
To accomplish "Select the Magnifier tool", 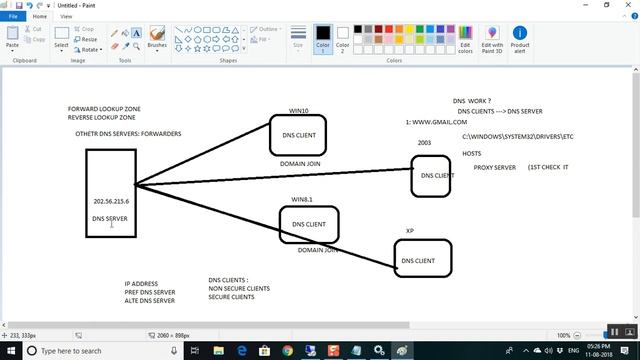I will coord(136,47).
